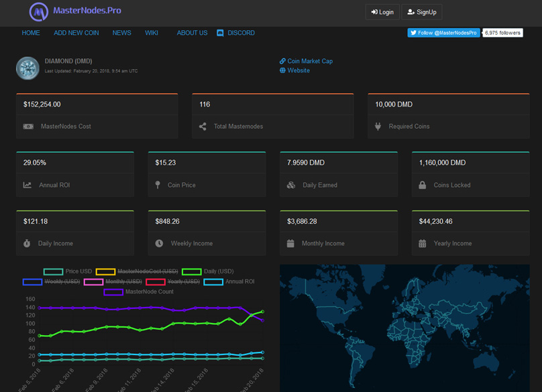
Task: Click the last purple MasterNode Count data point
Action: [262, 320]
